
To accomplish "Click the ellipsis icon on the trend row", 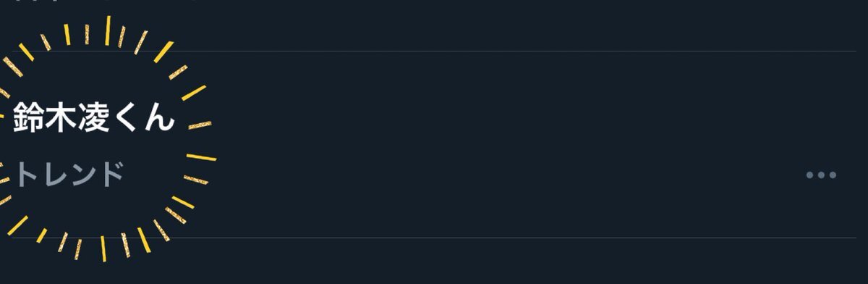I will tap(821, 175).
